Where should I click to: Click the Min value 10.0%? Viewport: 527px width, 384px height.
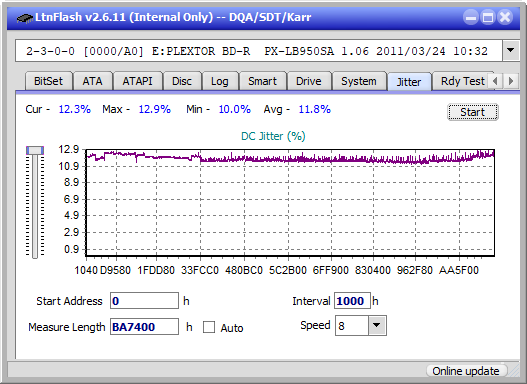pyautogui.click(x=235, y=109)
